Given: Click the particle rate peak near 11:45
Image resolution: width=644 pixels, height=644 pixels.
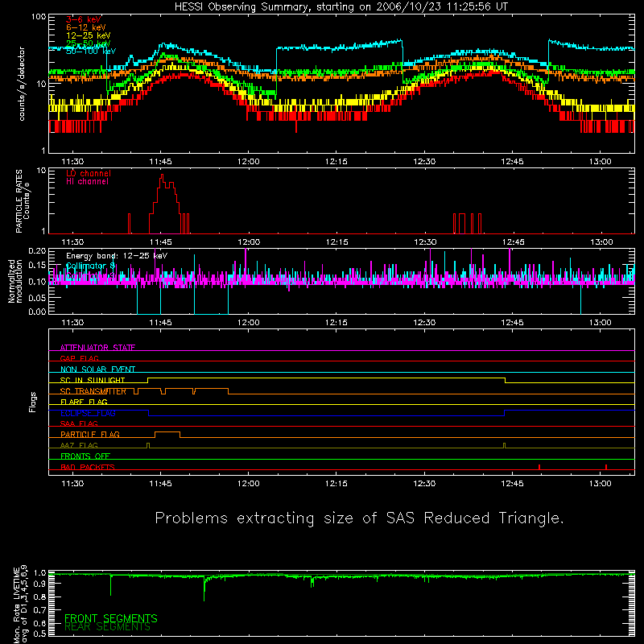Looking at the screenshot, I should point(162,175).
